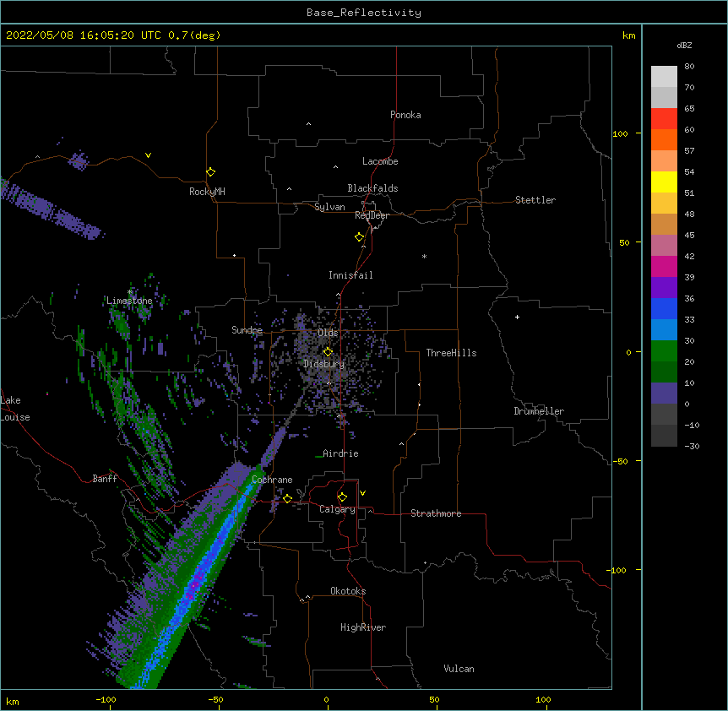Click the Sundre label
This screenshot has height=711, width=728.
(x=247, y=330)
